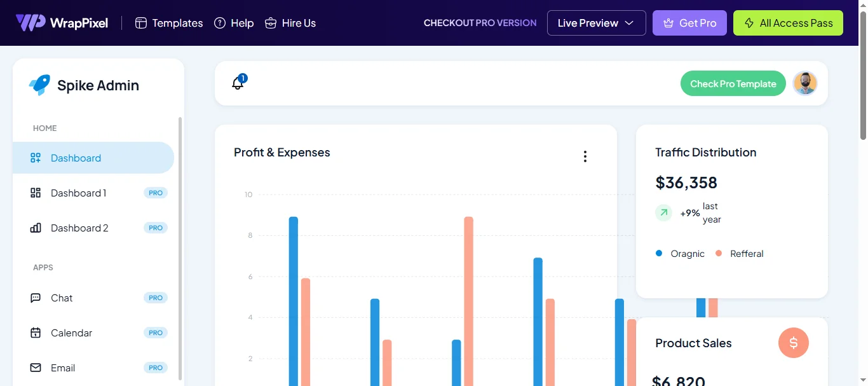Screen dimensions: 868x386
Task: Click the Spike Admin rocket logo
Action: pos(39,85)
